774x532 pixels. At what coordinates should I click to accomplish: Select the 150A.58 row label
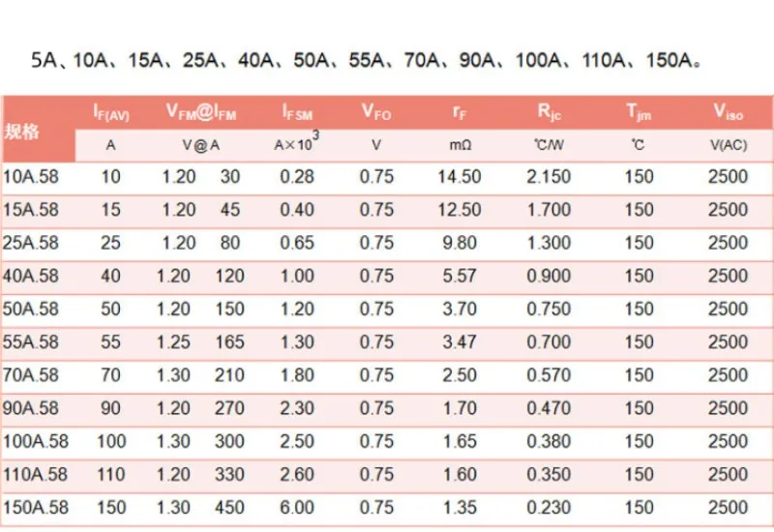click(x=35, y=507)
